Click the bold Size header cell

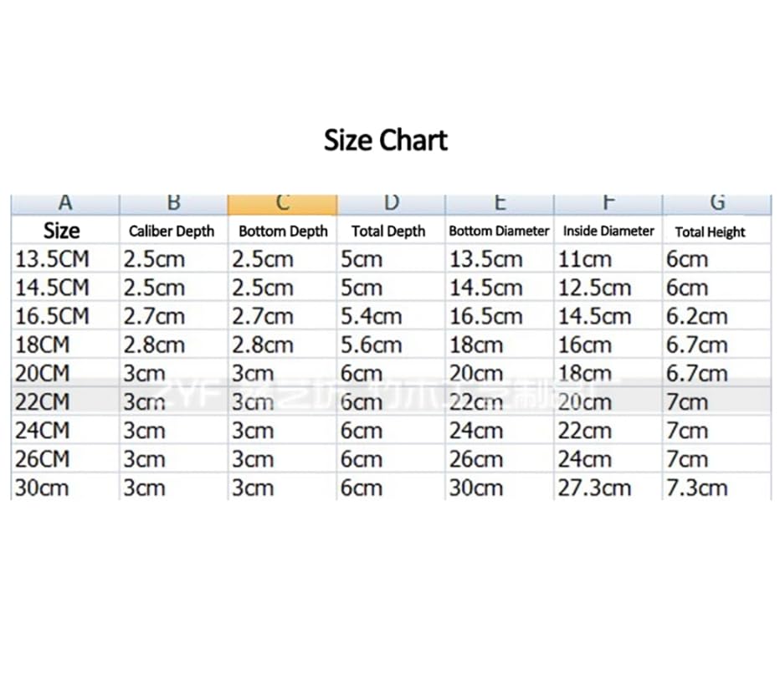click(x=65, y=230)
